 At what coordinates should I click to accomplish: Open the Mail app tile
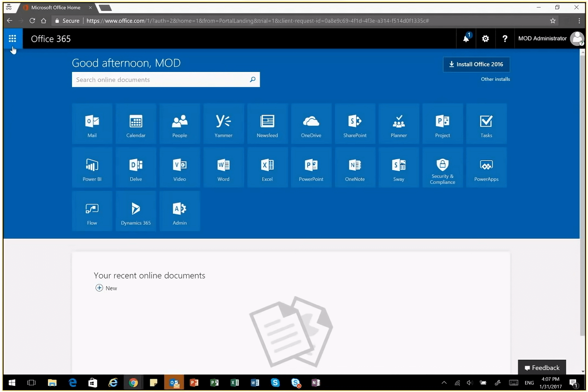[92, 124]
